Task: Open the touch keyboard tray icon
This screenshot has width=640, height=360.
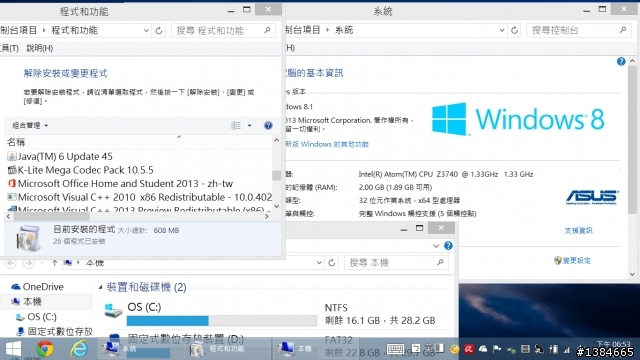Action: click(395, 349)
